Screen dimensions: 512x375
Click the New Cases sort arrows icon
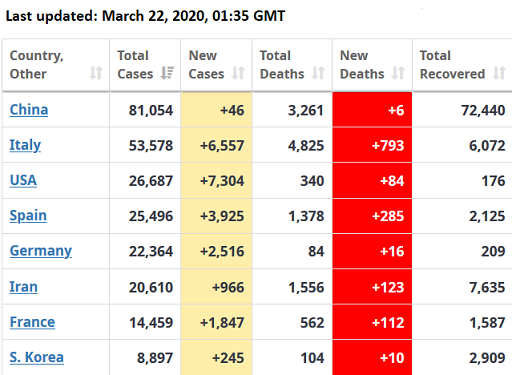click(238, 73)
